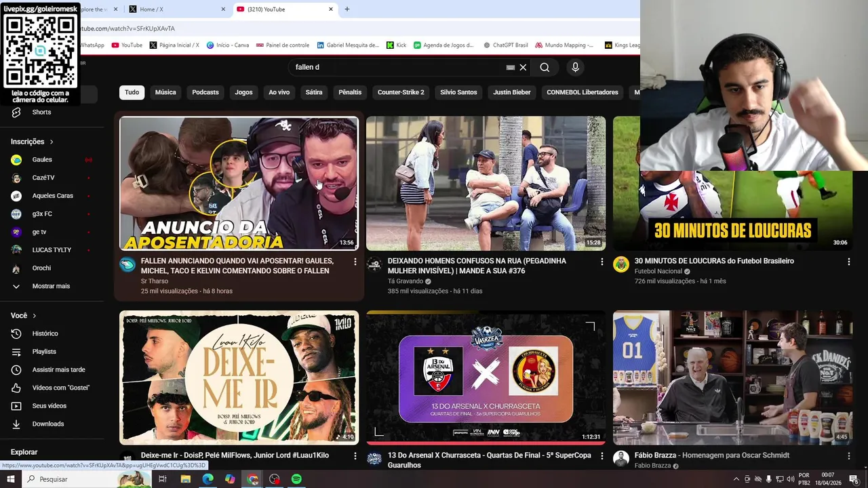Select the Podcasts filter chip
Viewport: 868px width, 488px height.
point(205,92)
